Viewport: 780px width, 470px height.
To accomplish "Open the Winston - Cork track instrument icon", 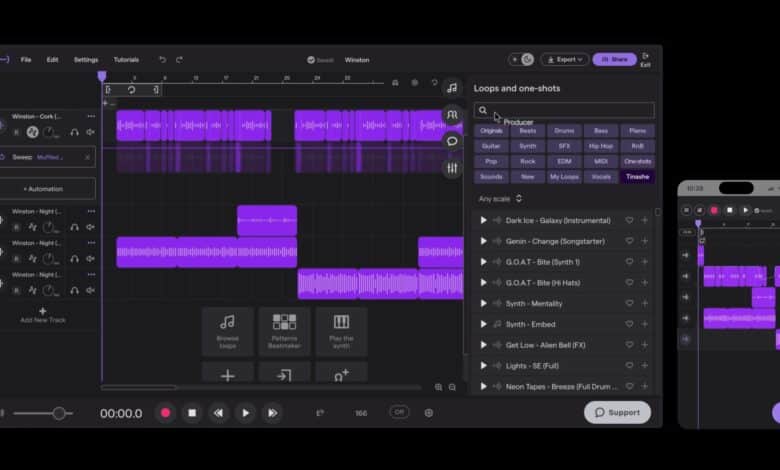I will coord(32,132).
